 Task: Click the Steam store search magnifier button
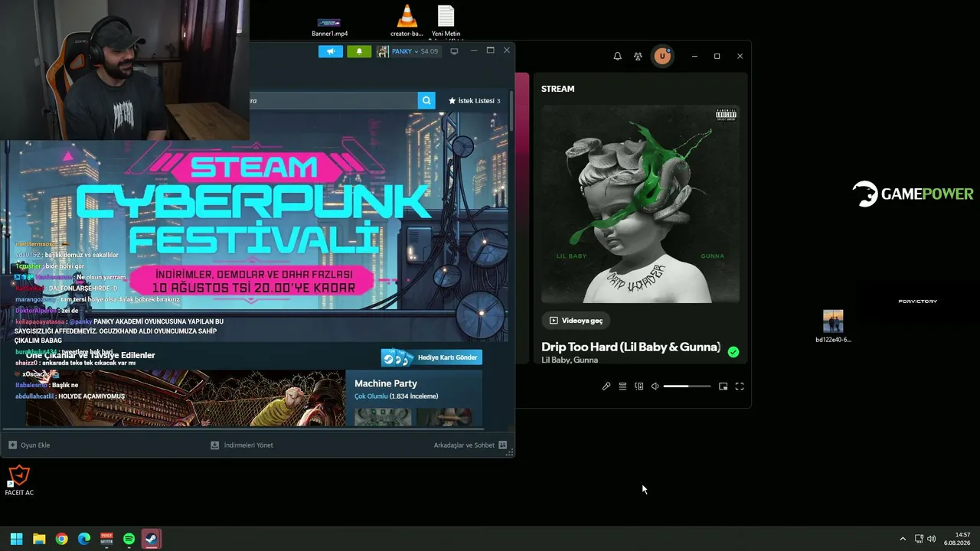(x=426, y=100)
